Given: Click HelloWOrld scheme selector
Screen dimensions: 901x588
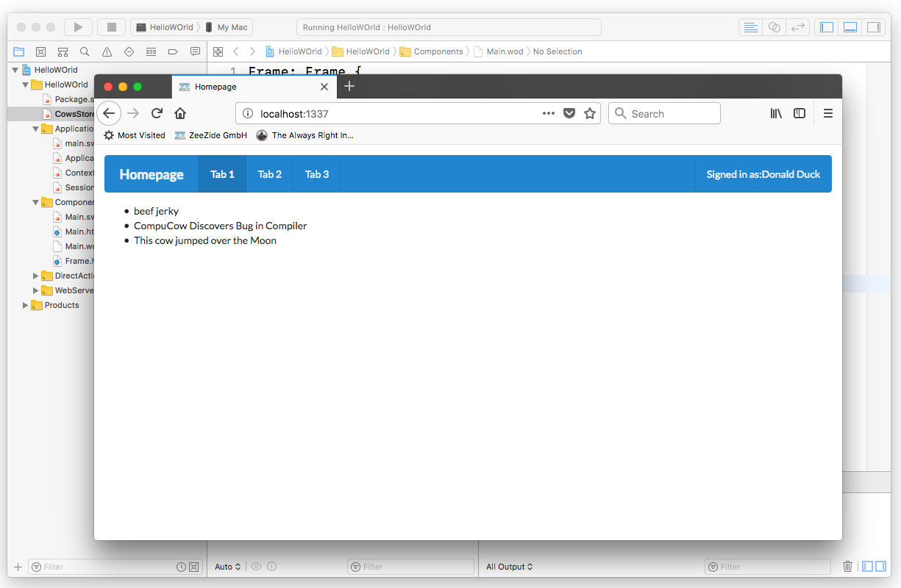Looking at the screenshot, I should coord(165,27).
